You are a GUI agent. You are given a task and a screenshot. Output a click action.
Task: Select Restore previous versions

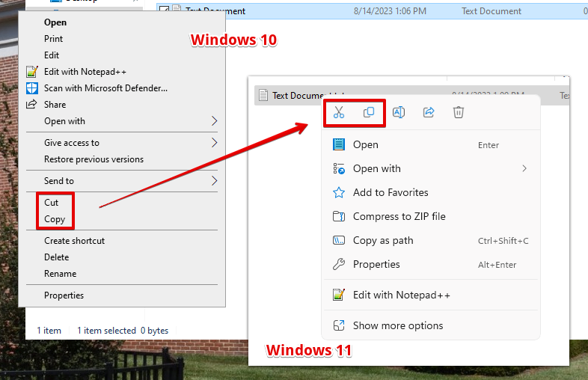pos(94,159)
